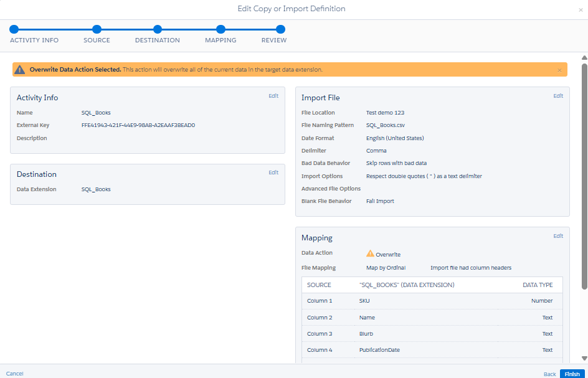Screen dimensions: 588x378
Task: Navigate to the Destination step
Action: [158, 29]
